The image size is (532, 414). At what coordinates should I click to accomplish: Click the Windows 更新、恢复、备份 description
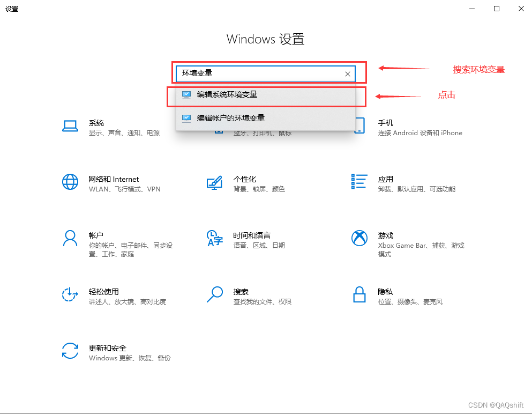130,358
